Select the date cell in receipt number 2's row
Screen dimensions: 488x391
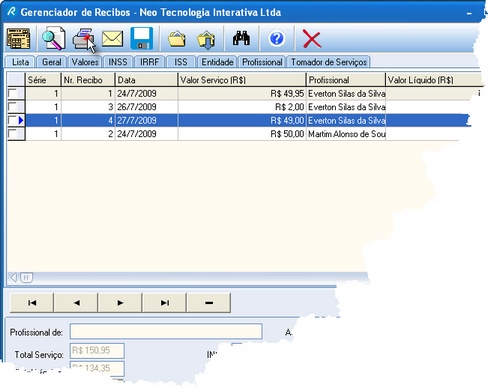(146, 134)
